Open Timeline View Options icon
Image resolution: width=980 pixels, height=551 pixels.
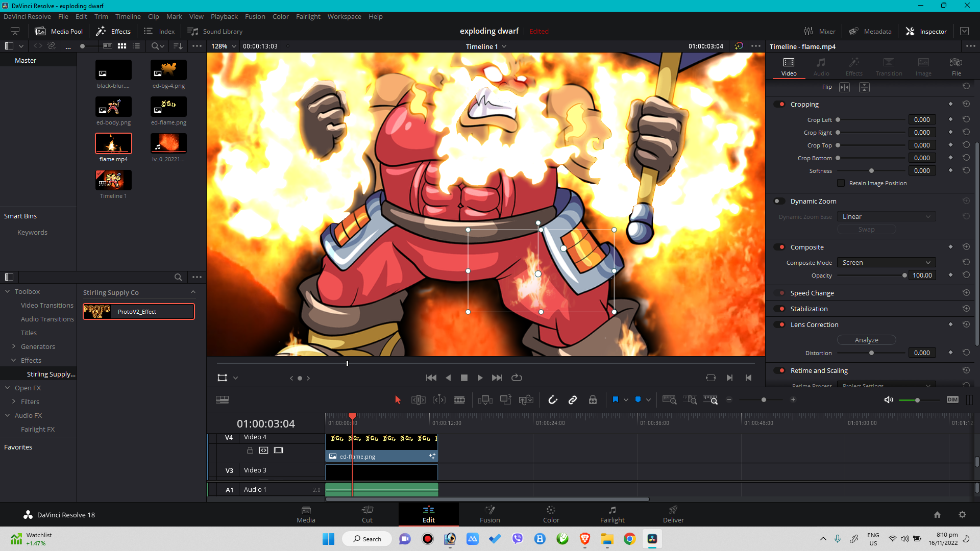tap(222, 400)
